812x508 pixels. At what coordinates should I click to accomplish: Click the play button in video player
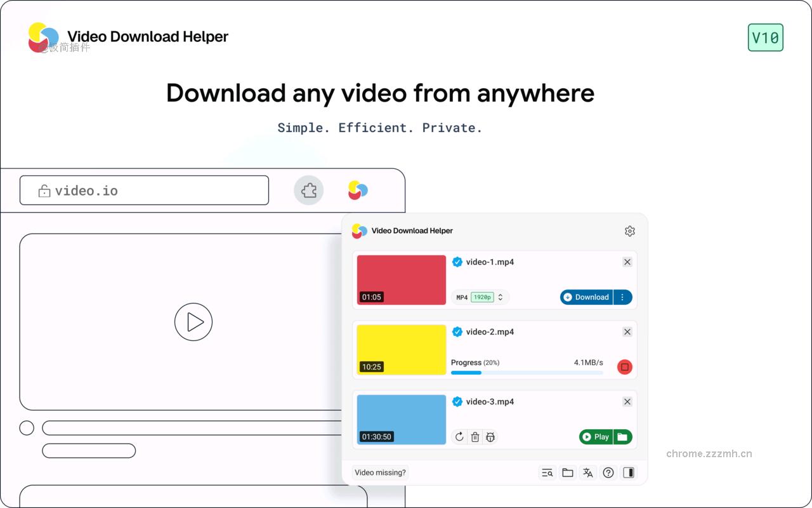[193, 323]
